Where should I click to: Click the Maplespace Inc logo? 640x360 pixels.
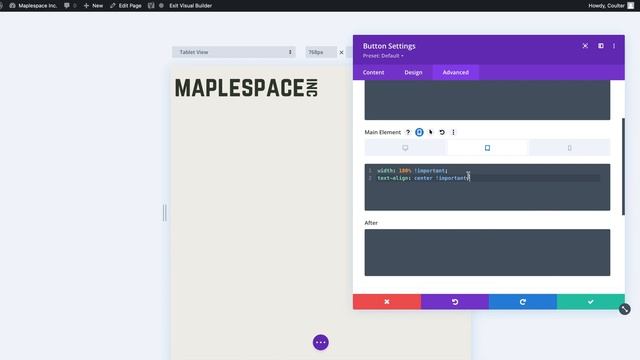(x=246, y=88)
